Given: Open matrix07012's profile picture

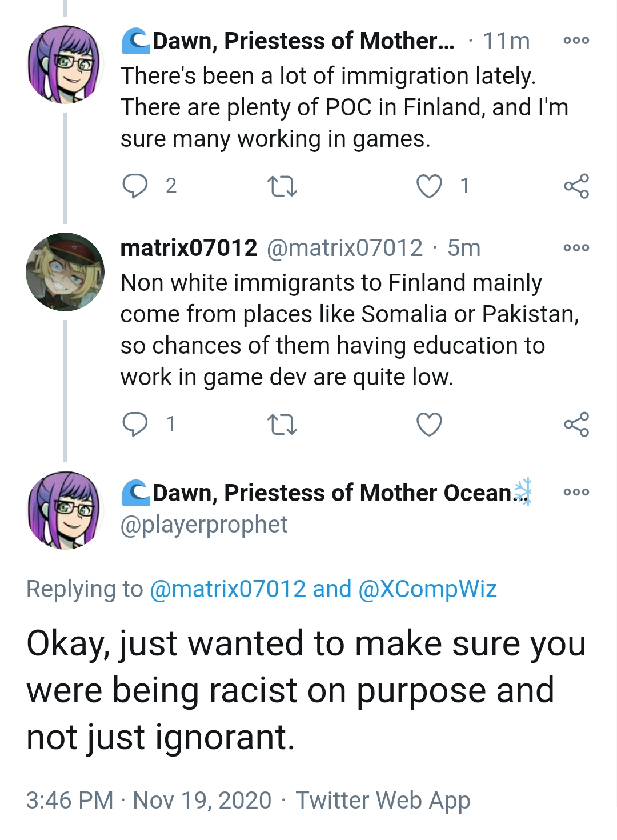Looking at the screenshot, I should point(65,272).
